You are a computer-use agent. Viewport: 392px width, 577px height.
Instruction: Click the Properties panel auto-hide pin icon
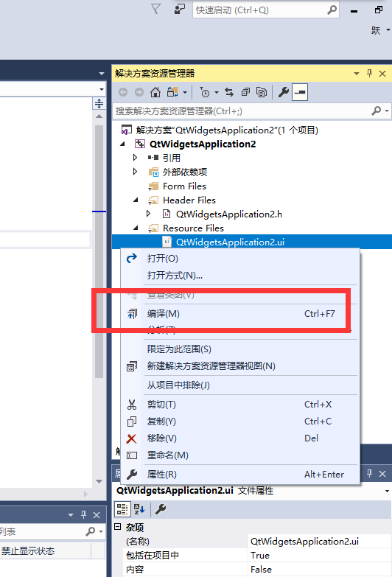(369, 473)
